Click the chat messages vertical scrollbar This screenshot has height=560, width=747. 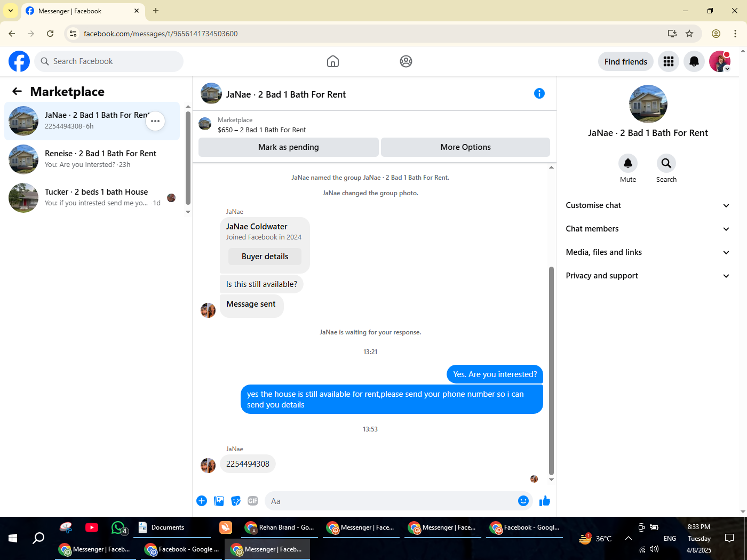click(x=551, y=371)
